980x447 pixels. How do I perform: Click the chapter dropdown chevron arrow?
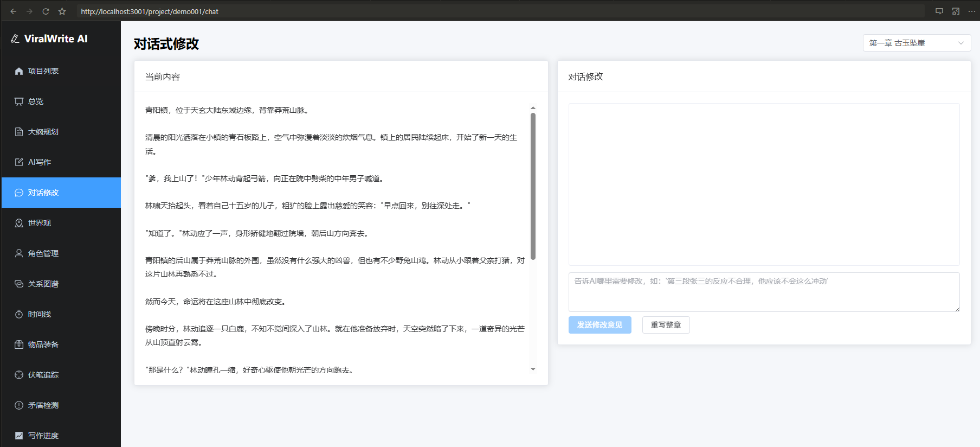[x=961, y=43]
